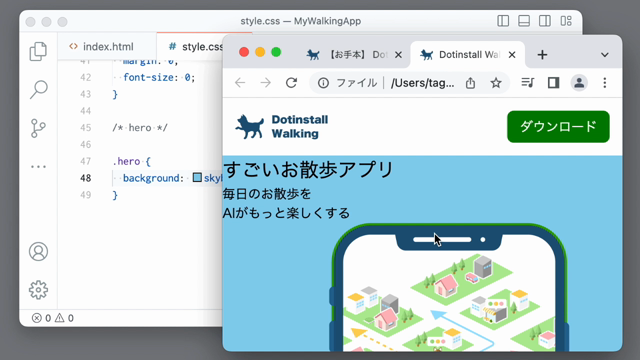
Task: Expand the tab search chevron in Chrome
Action: point(604,55)
